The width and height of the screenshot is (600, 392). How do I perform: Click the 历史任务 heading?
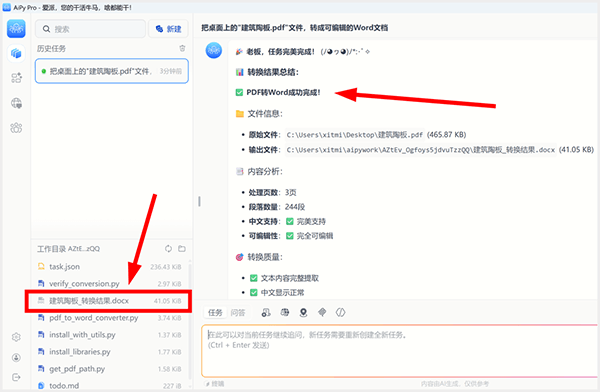pos(51,49)
